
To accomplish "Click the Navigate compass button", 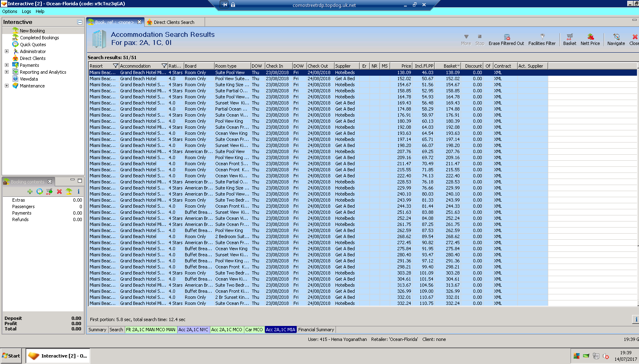I will 616,40.
